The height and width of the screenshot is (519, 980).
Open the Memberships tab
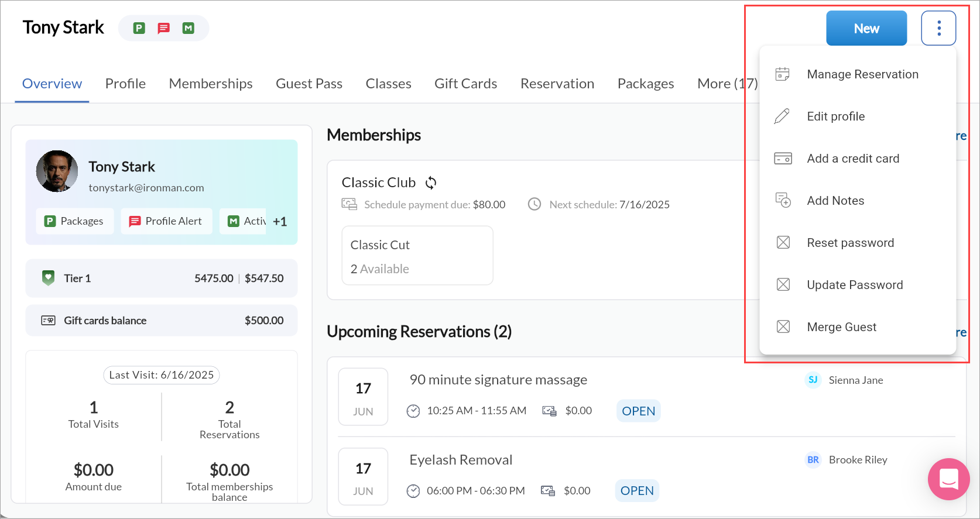211,84
